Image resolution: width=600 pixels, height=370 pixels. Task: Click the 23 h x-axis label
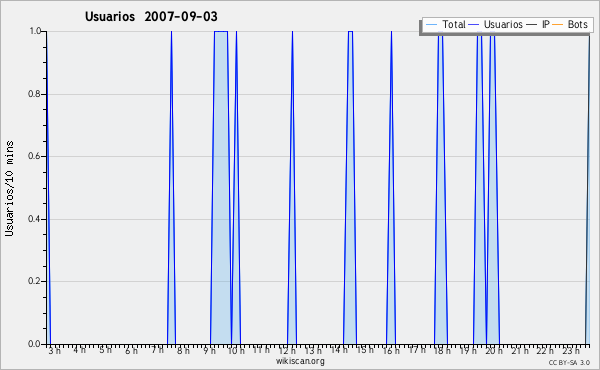point(571,350)
